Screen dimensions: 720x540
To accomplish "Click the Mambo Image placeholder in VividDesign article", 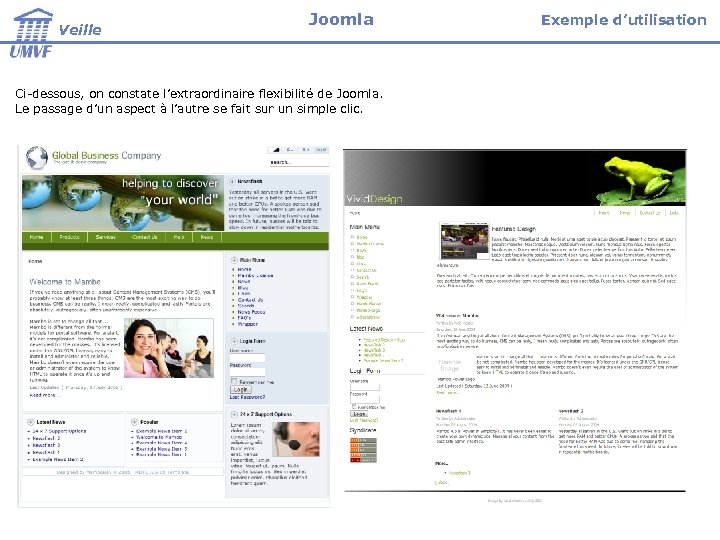I will pos(450,365).
